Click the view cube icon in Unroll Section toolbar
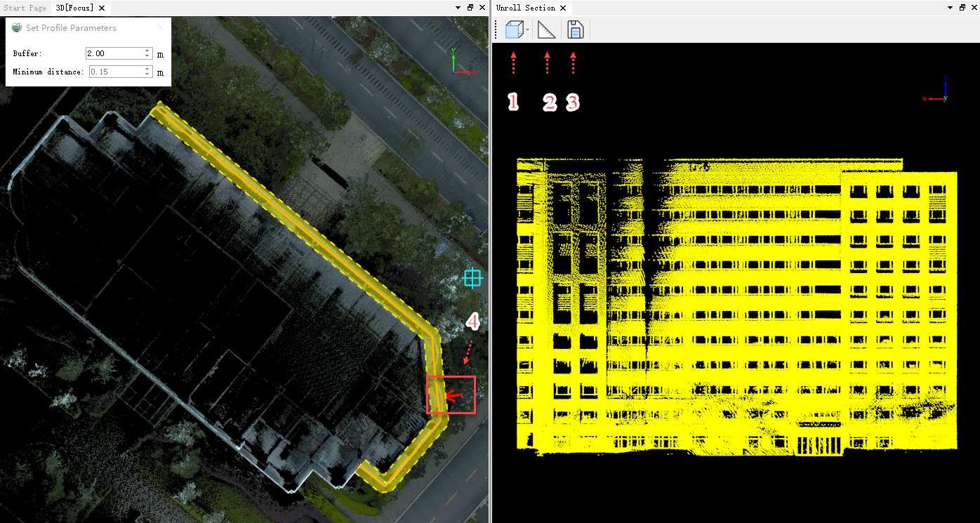Screen dimensions: 980x523 click(x=514, y=30)
